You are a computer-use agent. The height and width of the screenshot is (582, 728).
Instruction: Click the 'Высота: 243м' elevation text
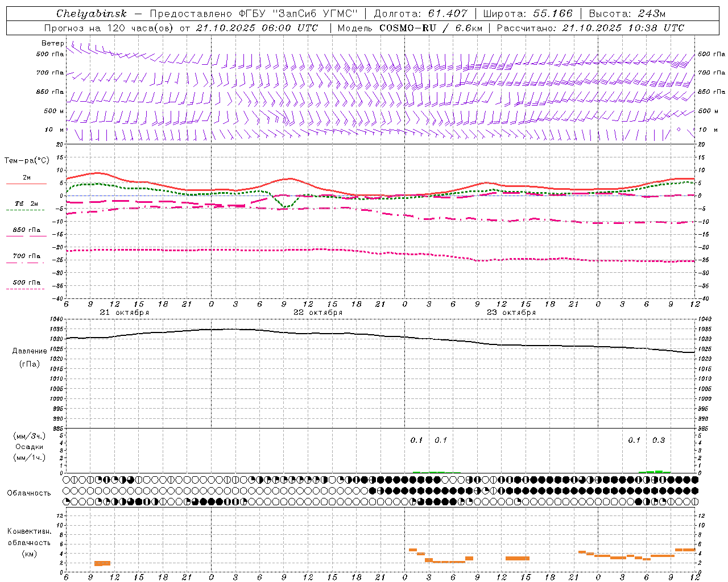pyautogui.click(x=627, y=14)
